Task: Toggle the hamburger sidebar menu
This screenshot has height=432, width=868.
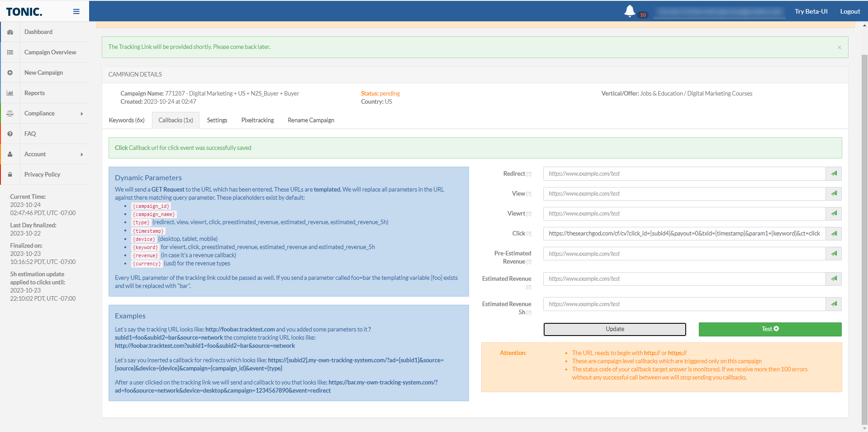Action: 76,11
